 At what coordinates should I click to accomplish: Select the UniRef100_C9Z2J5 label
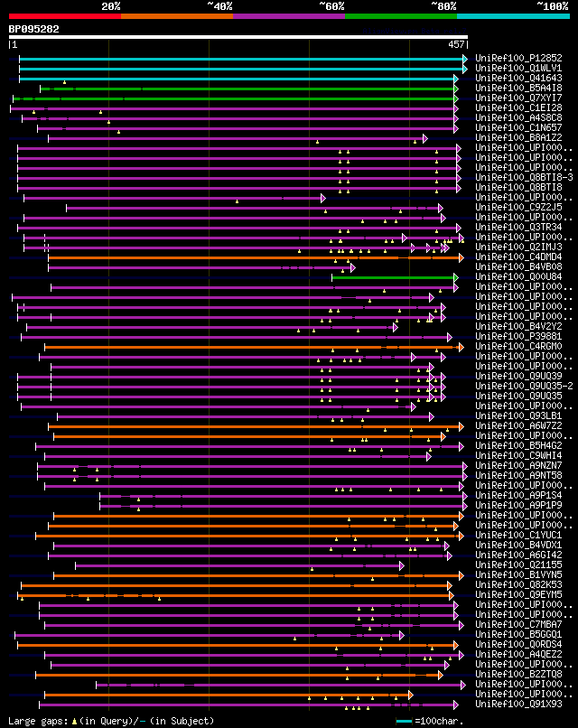[518, 207]
